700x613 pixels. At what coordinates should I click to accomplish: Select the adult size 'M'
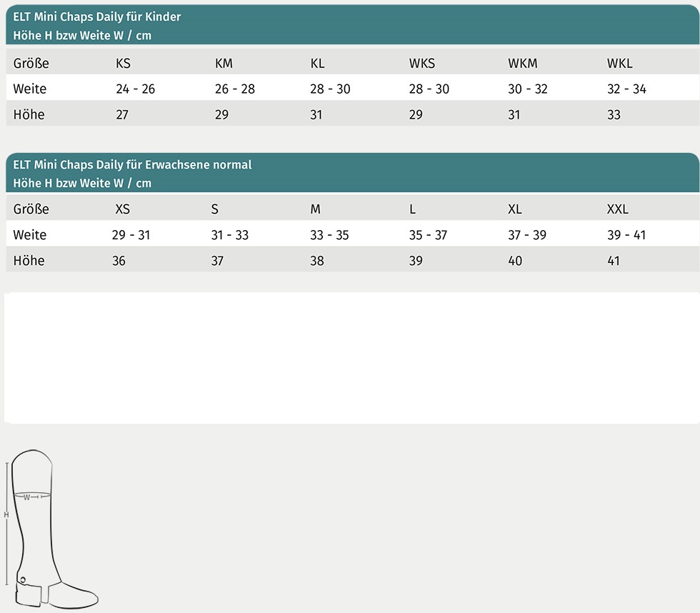pyautogui.click(x=315, y=209)
